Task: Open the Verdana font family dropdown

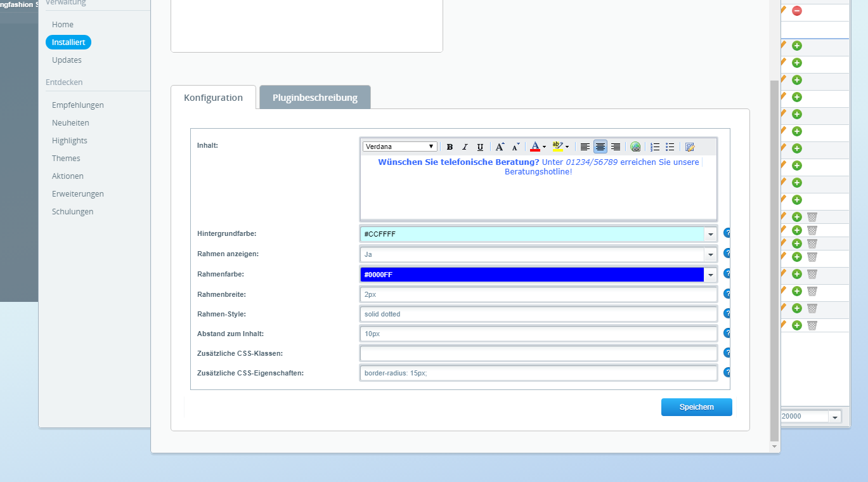Action: point(400,147)
